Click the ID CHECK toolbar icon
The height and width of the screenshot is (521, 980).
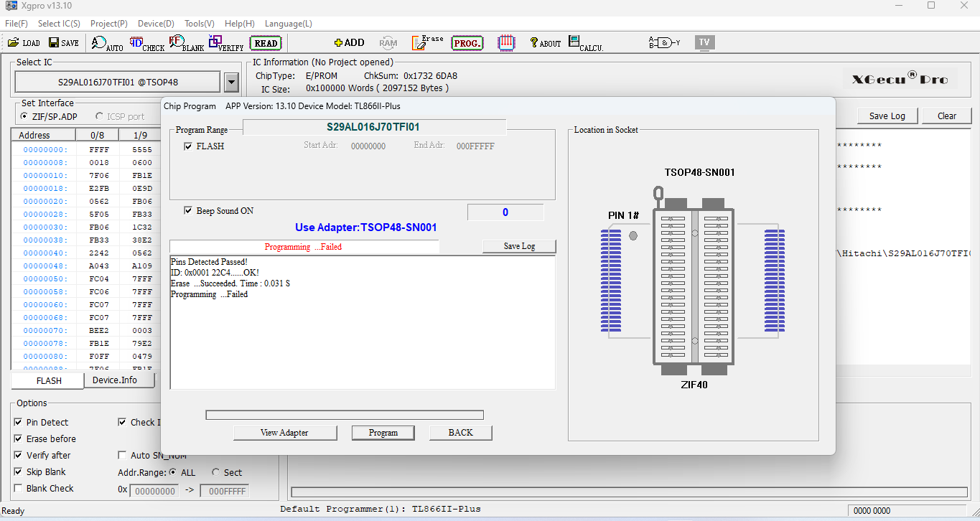point(147,44)
